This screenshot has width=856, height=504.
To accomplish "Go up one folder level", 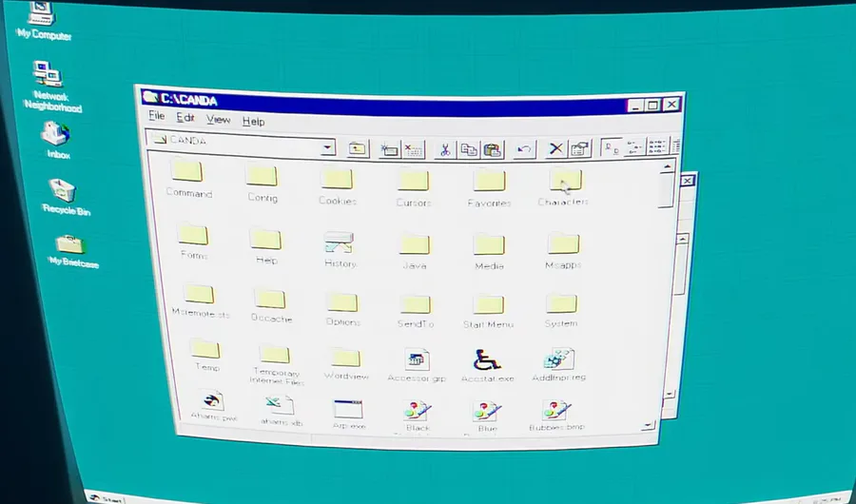I will point(359,148).
